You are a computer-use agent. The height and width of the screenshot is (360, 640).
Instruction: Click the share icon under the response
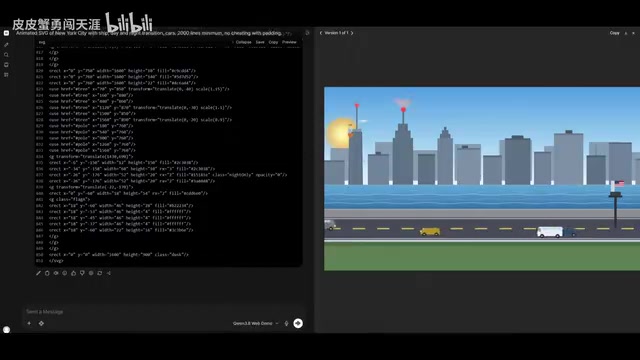109,273
